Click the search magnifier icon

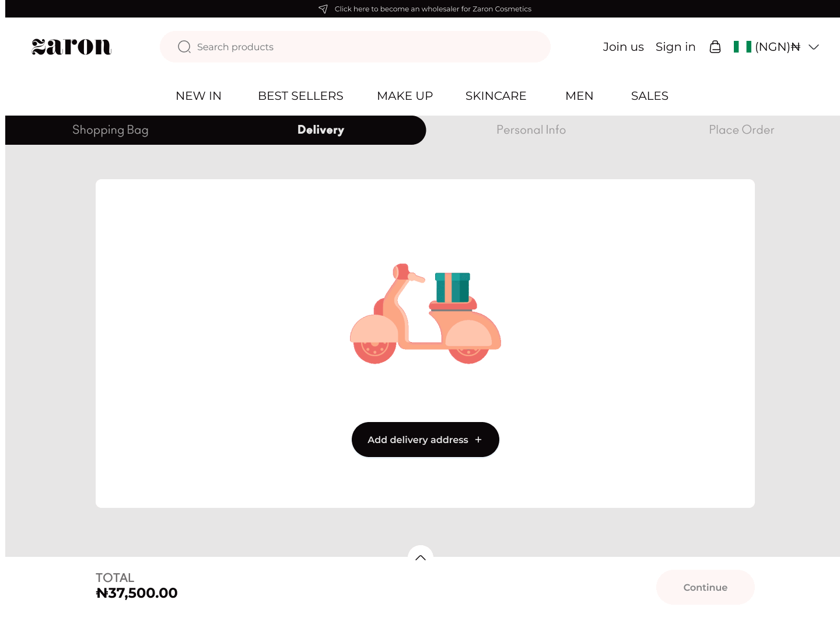(184, 47)
